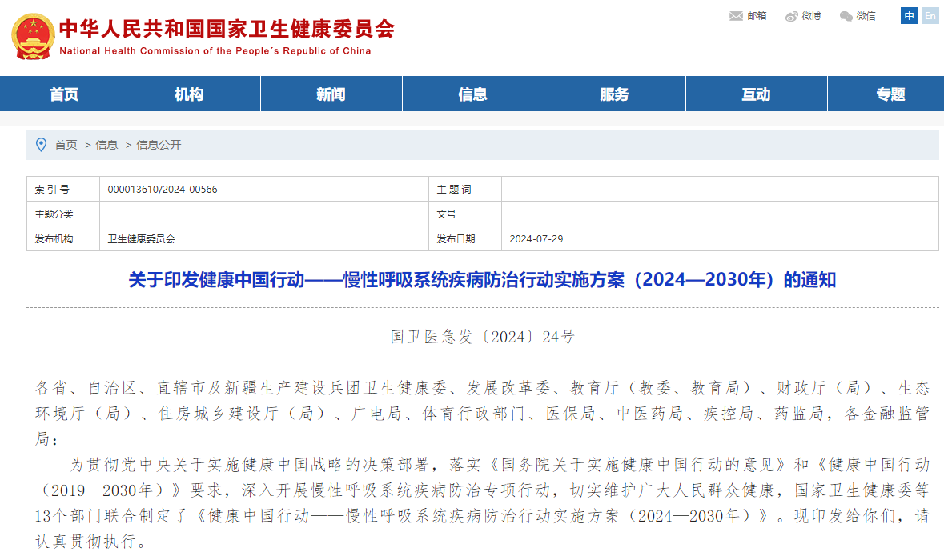944x560 pixels.
Task: Click the WeChat icon
Action: click(x=846, y=16)
